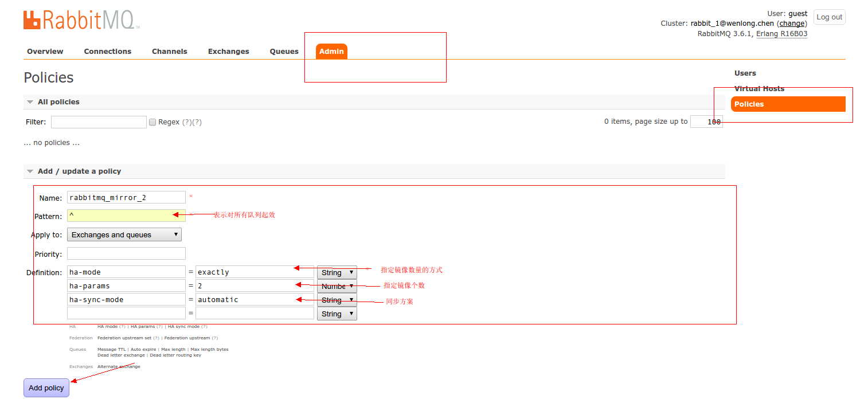Click the HA params helper link
868x403 pixels.
pyautogui.click(x=143, y=327)
